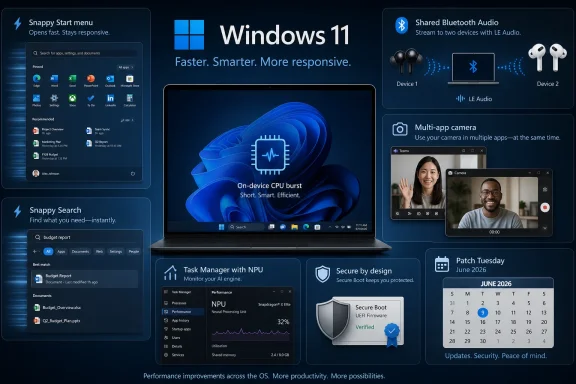
Task: Select the Settings filter chip in search
Action: coord(116,251)
